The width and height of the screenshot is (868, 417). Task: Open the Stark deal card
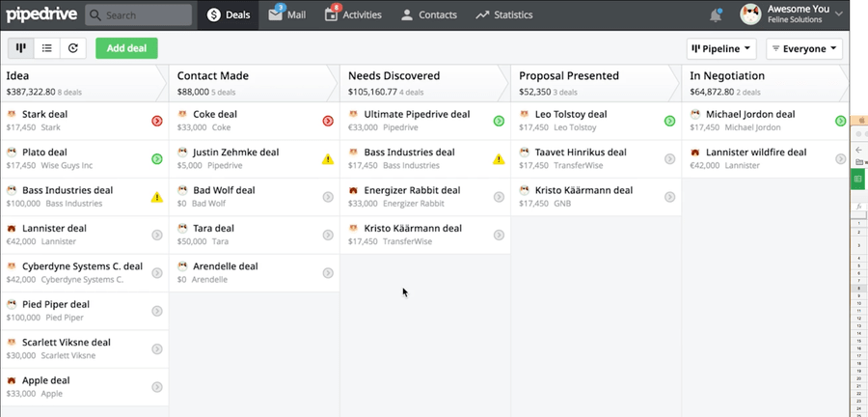click(x=85, y=121)
